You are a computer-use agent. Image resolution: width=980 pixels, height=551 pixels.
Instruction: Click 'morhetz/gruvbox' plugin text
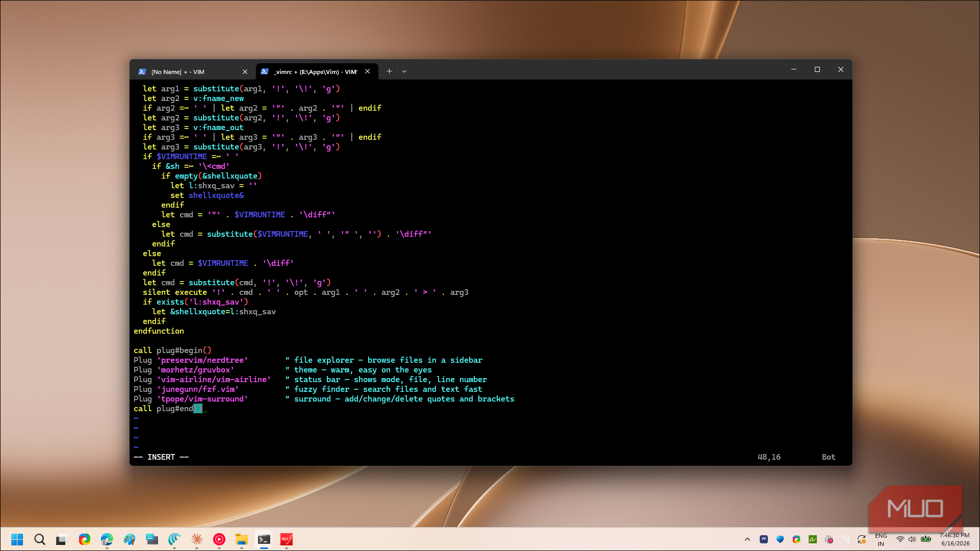coord(195,370)
